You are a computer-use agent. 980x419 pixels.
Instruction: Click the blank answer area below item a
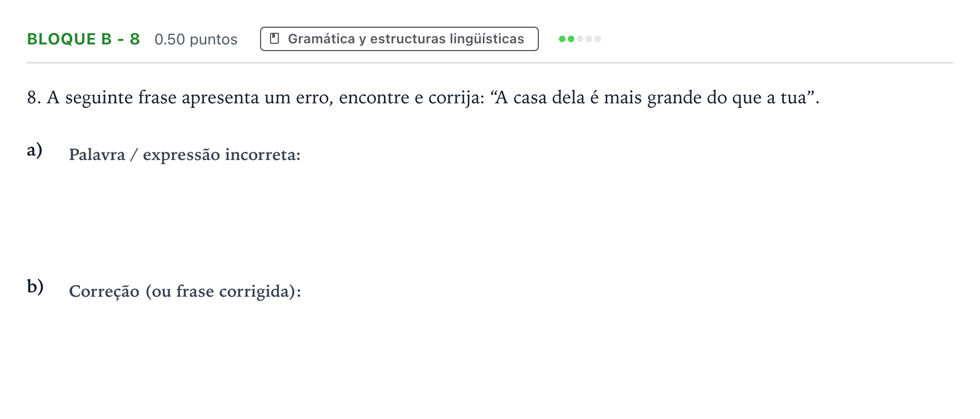(489, 217)
